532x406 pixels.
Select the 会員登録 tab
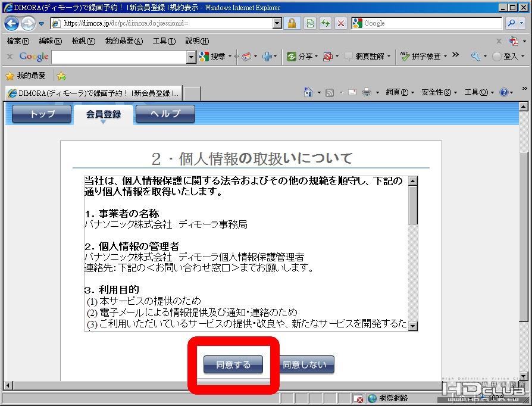[x=104, y=114]
